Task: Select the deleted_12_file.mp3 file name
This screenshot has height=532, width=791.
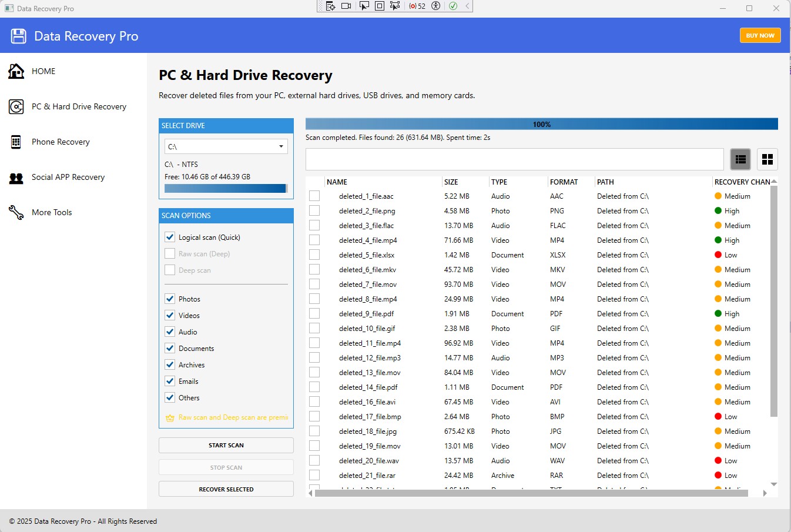Action: 370,358
